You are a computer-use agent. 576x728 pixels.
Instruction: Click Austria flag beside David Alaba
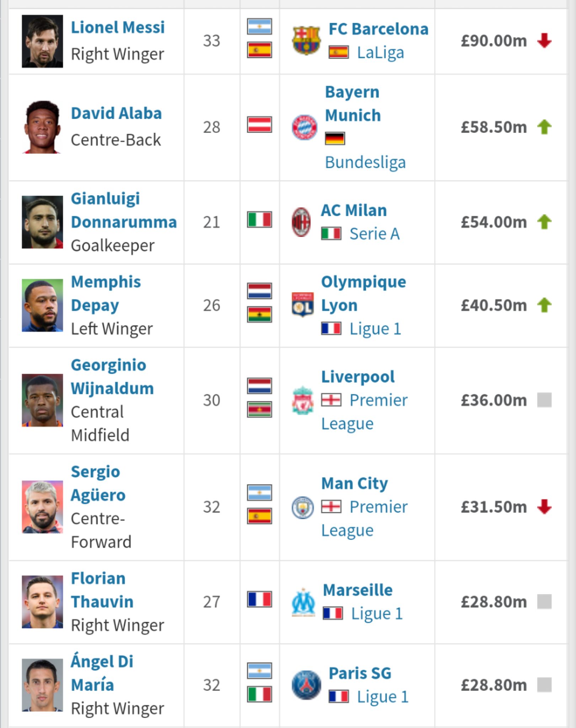click(260, 125)
